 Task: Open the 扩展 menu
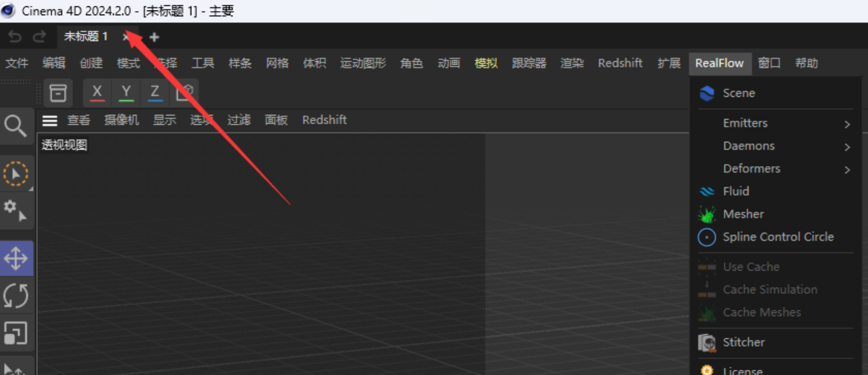pyautogui.click(x=669, y=63)
